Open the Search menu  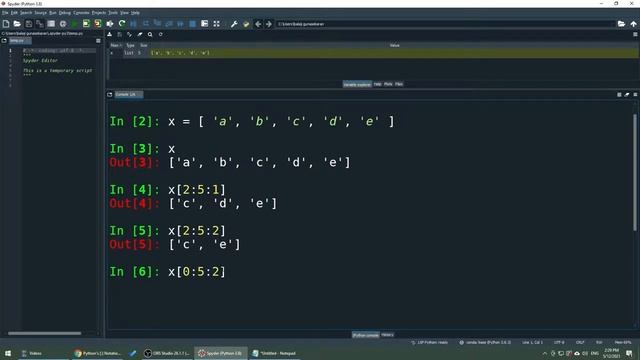(26, 13)
